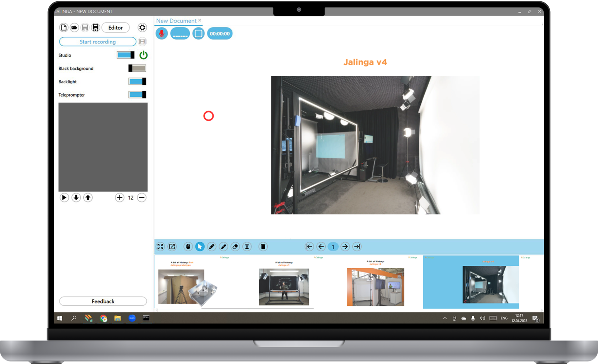Enter fullscreen using the expand arrows icon
This screenshot has height=364, width=598.
[161, 247]
